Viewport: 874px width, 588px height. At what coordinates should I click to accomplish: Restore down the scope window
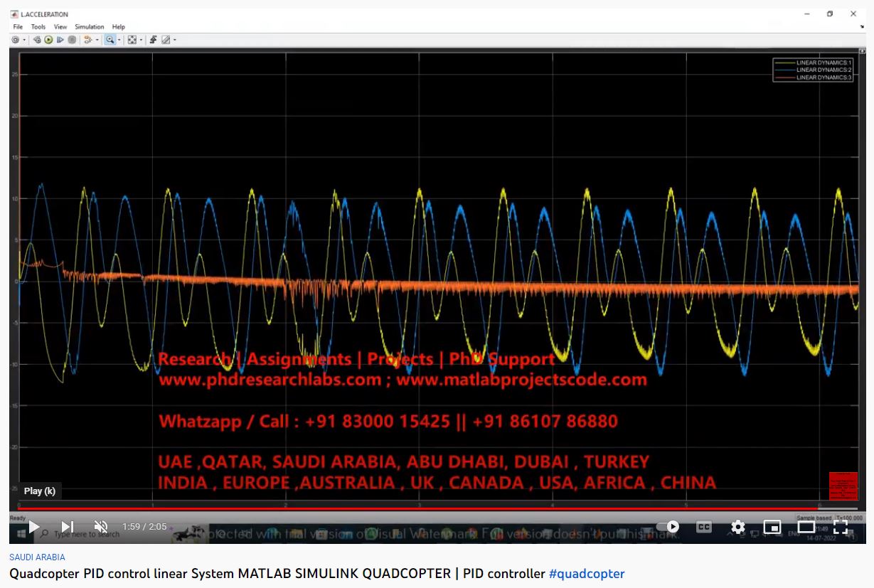click(830, 14)
